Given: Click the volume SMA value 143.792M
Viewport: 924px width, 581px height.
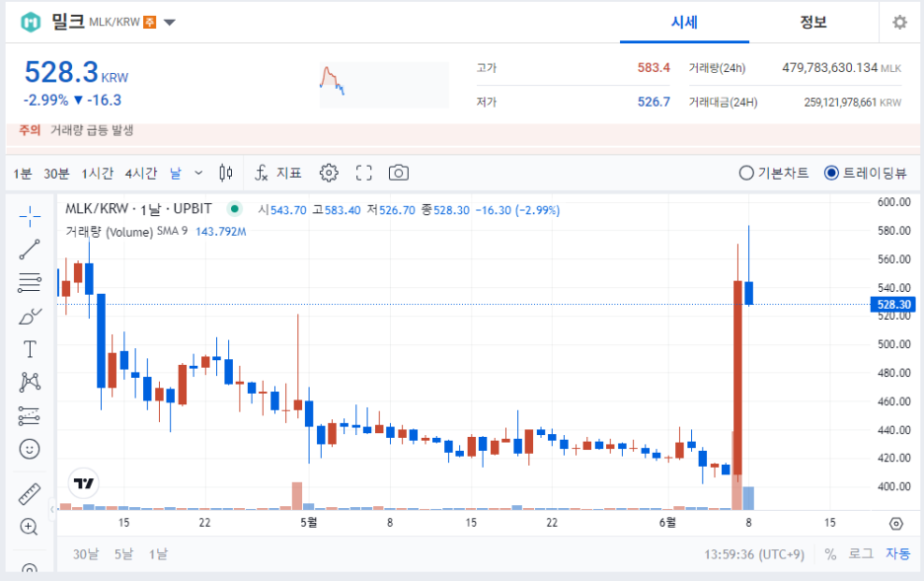Looking at the screenshot, I should click(x=221, y=232).
